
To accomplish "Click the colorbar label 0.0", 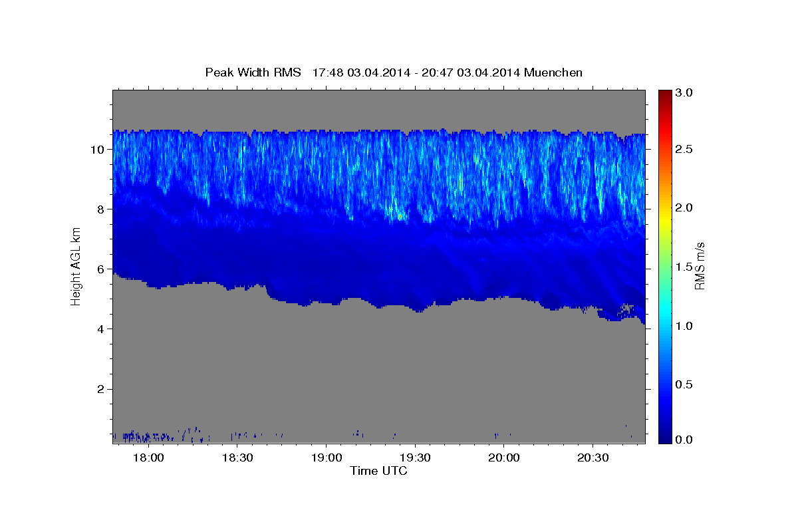I will (x=684, y=440).
